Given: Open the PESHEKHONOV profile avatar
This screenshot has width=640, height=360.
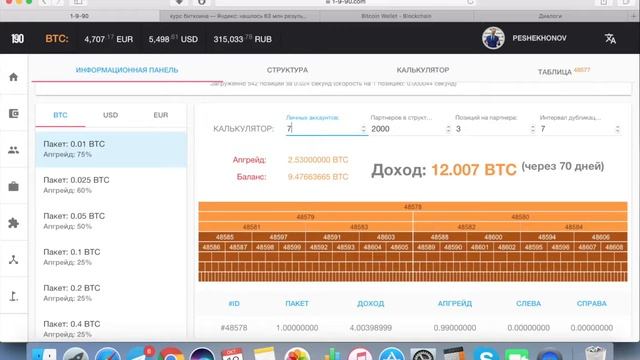Looking at the screenshot, I should point(493,38).
